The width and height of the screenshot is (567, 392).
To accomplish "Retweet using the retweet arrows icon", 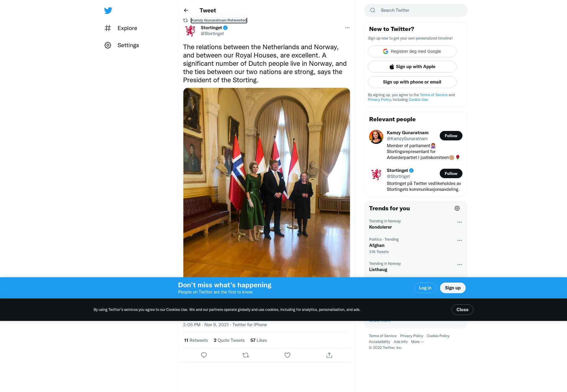I will pos(246,355).
